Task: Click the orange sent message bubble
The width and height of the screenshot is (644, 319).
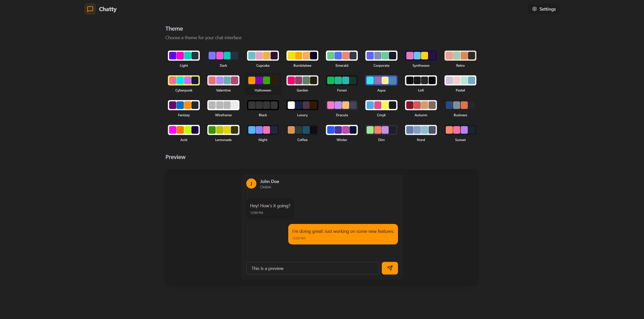Action: point(343,234)
